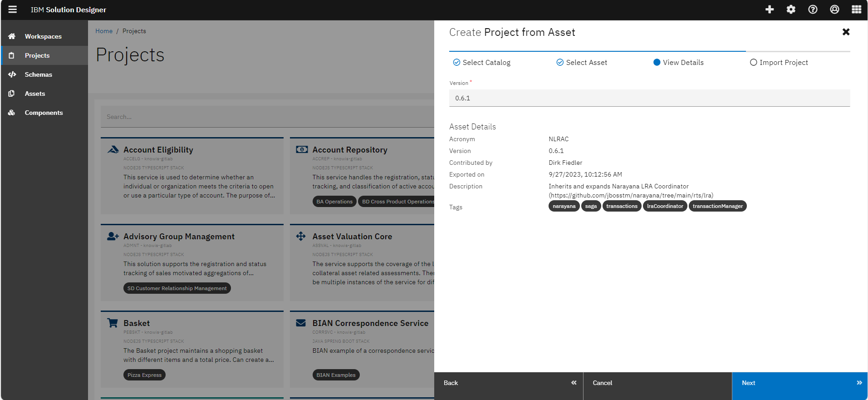Click the Schemas code icon in sidebar
868x400 pixels.
12,74
